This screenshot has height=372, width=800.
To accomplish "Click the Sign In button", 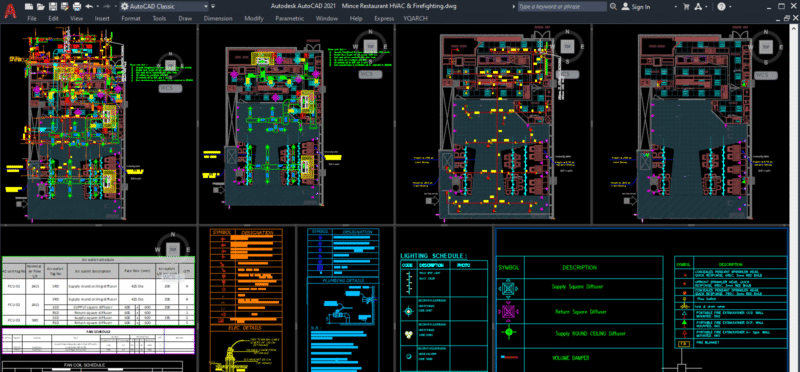I will 637,7.
